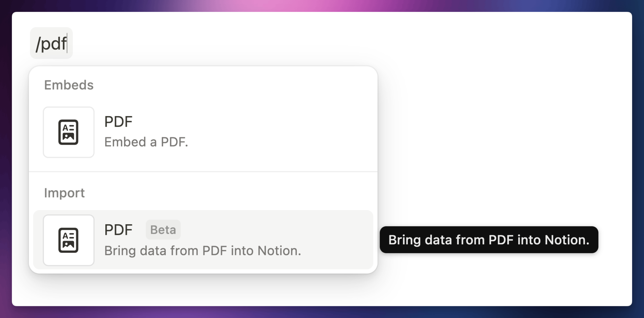
Task: Click the white icon tile beside 'Embed a PDF.'
Action: [x=68, y=132]
